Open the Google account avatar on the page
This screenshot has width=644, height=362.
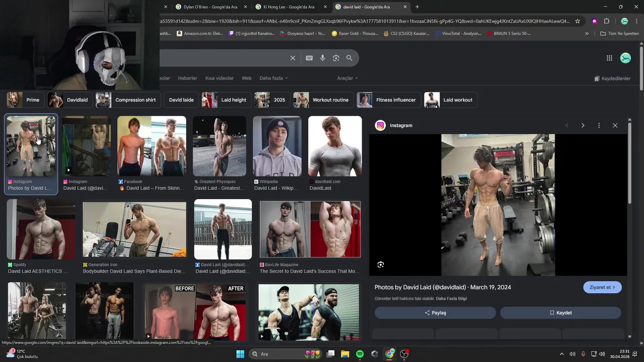625,58
